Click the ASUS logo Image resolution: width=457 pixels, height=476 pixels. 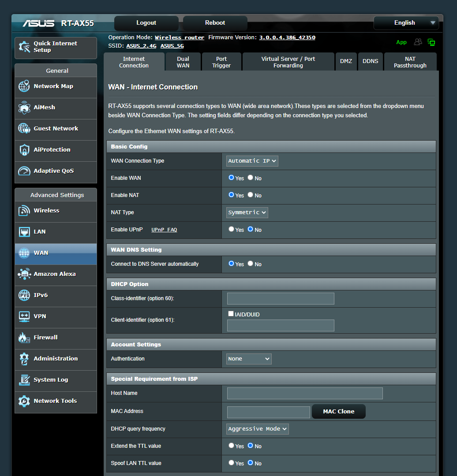click(x=38, y=23)
